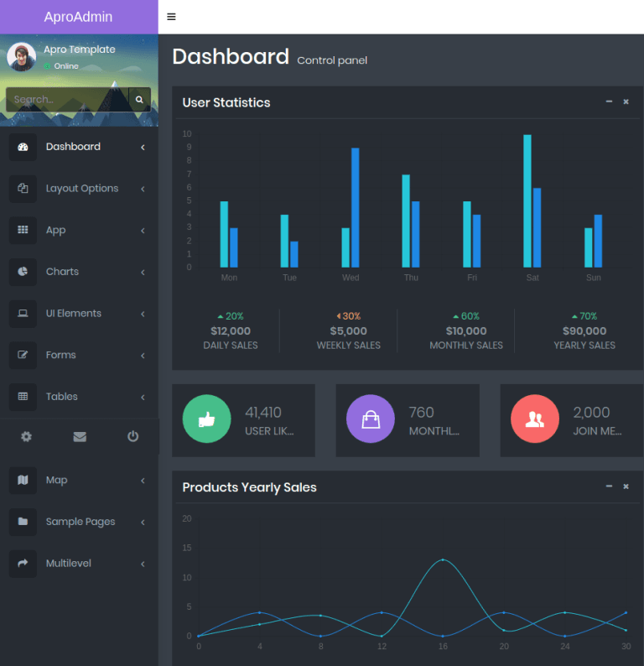Viewport: 644px width, 666px height.
Task: Click the Charts pie icon
Action: pyautogui.click(x=23, y=272)
